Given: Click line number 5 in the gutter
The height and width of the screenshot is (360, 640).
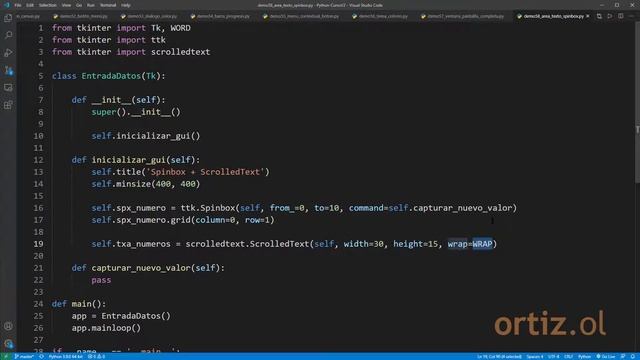Looking at the screenshot, I should click(x=40, y=76).
